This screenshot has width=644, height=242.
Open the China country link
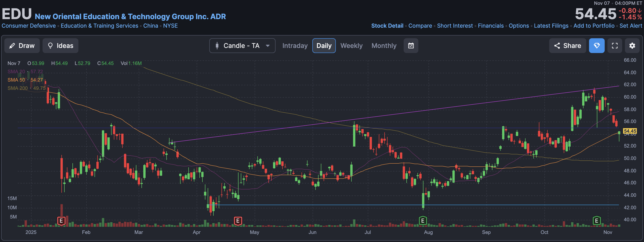tap(150, 26)
